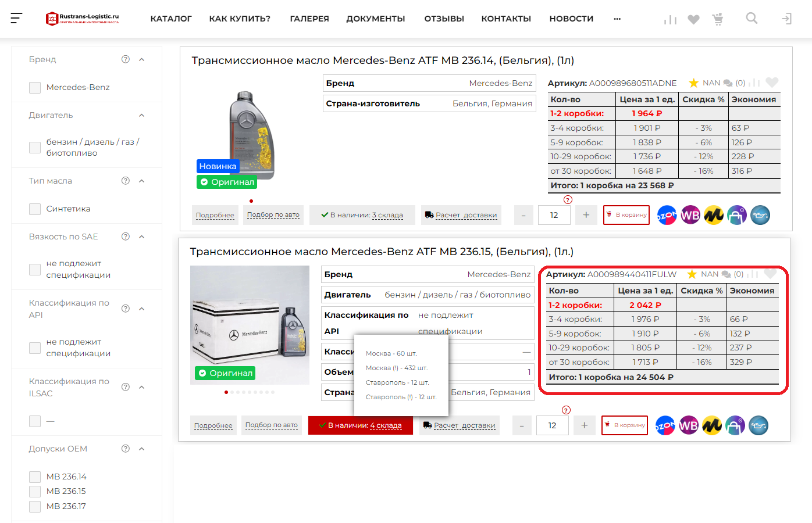The image size is (812, 523).
Task: Collapse Классификация по ILSAC section chevron
Action: [x=141, y=387]
